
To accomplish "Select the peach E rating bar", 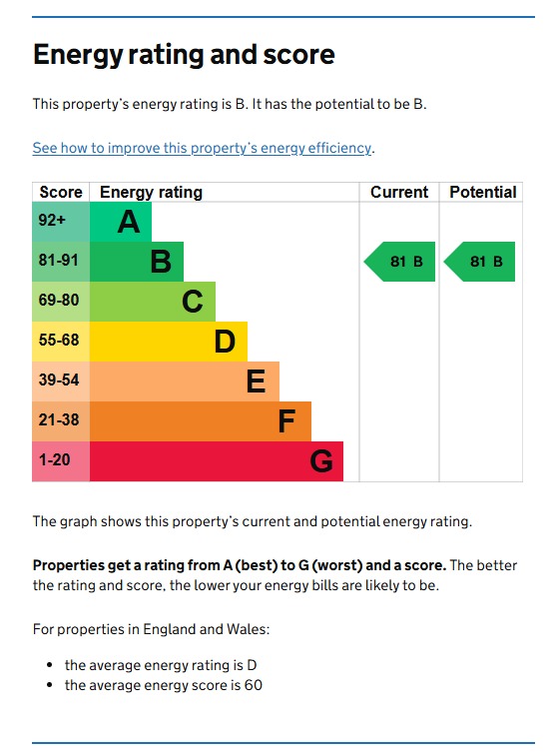I will (184, 381).
